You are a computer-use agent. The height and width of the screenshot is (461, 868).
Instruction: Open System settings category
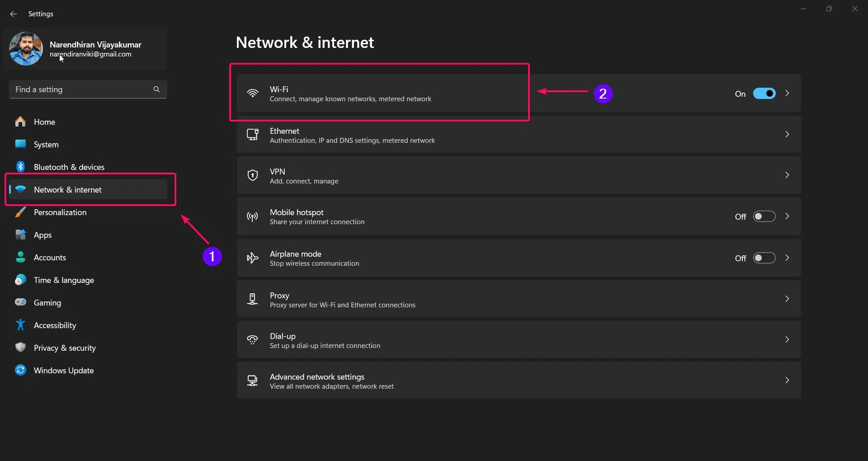(x=88, y=144)
